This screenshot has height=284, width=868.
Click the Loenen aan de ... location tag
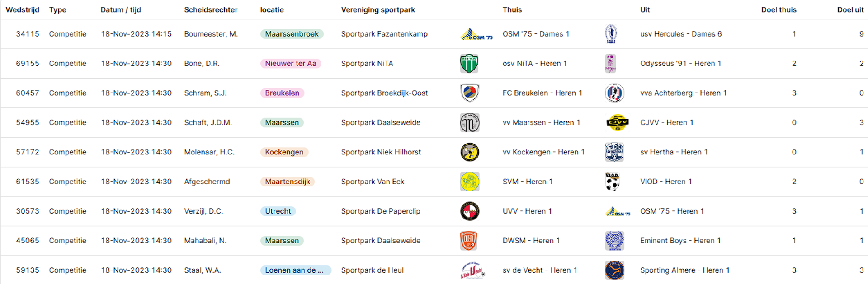point(295,270)
